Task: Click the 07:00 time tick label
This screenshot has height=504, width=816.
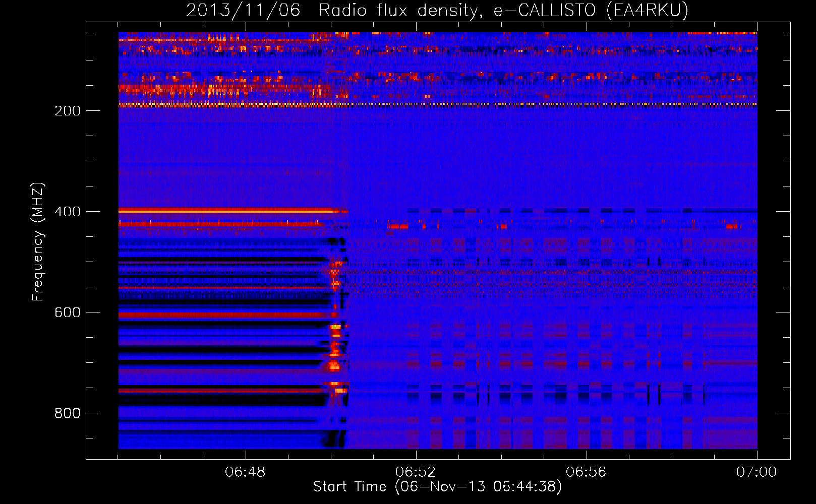Action: click(756, 472)
